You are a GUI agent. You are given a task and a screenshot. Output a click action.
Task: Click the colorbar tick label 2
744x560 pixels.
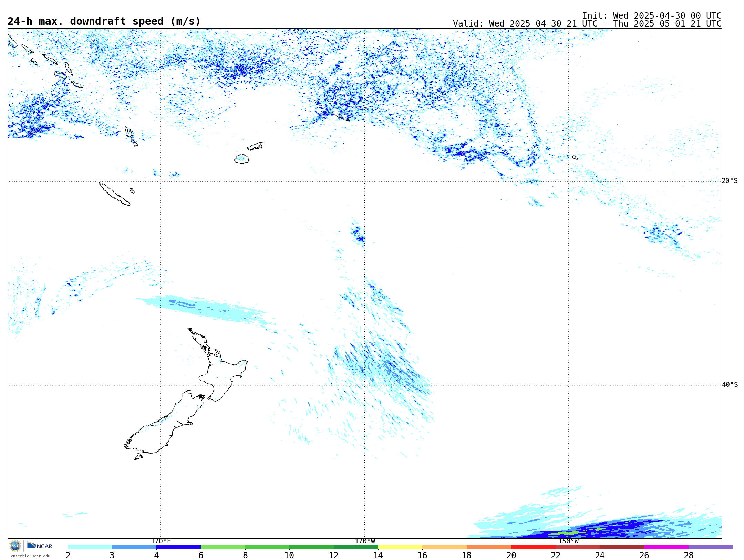click(x=68, y=555)
